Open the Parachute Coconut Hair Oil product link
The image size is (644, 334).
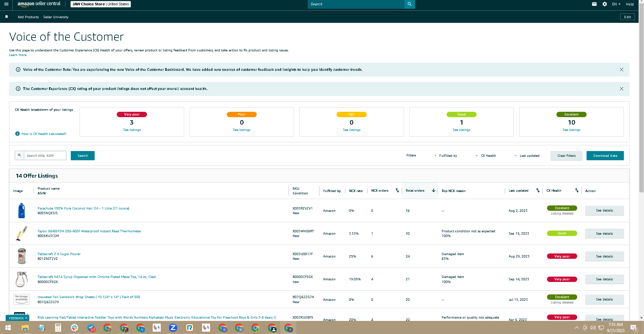(83, 208)
